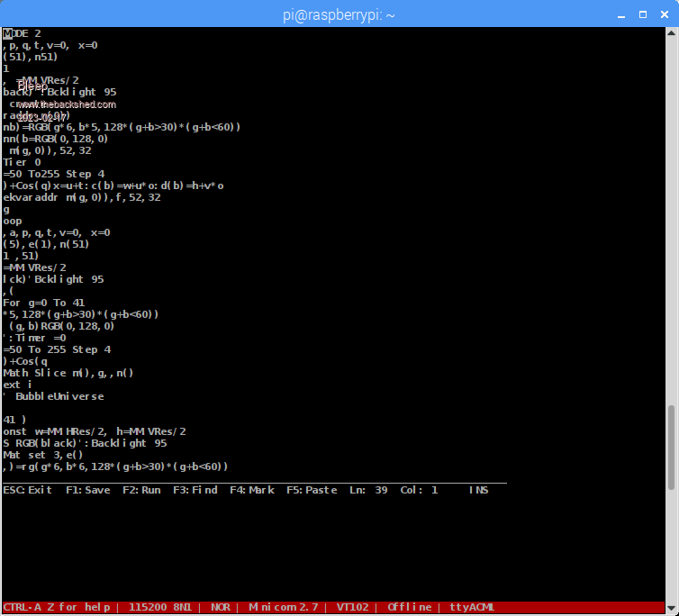Select the F5:Paste label

312,490
